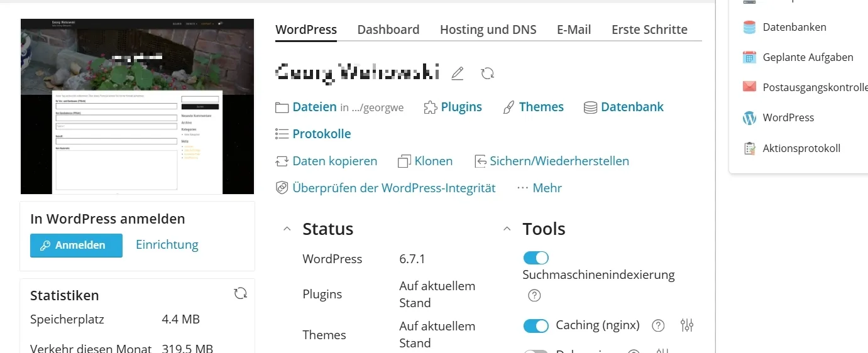Open the Datenbank link
Viewport: 868px width, 353px height.
632,107
